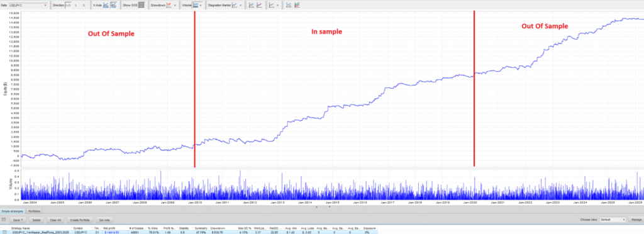Select the L (long only) direction option
This screenshot has width=644, height=234.
75,5
